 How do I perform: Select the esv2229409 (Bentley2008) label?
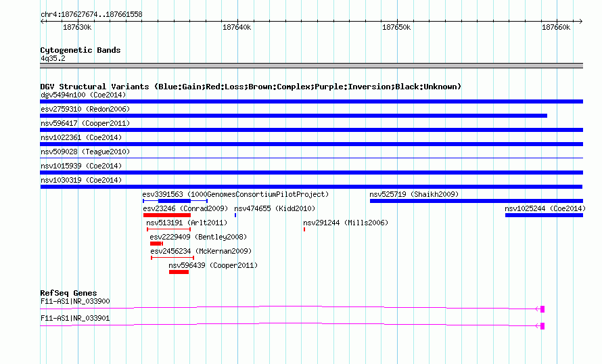[198, 237]
